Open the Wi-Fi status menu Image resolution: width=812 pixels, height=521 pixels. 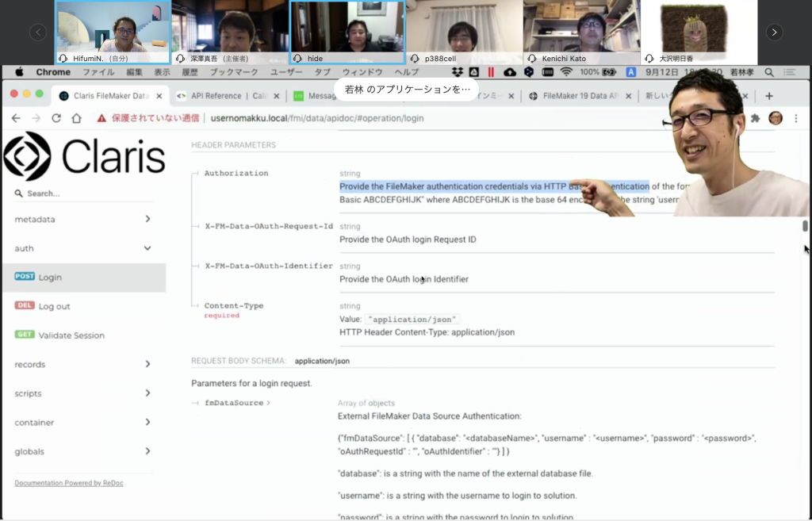pos(566,72)
